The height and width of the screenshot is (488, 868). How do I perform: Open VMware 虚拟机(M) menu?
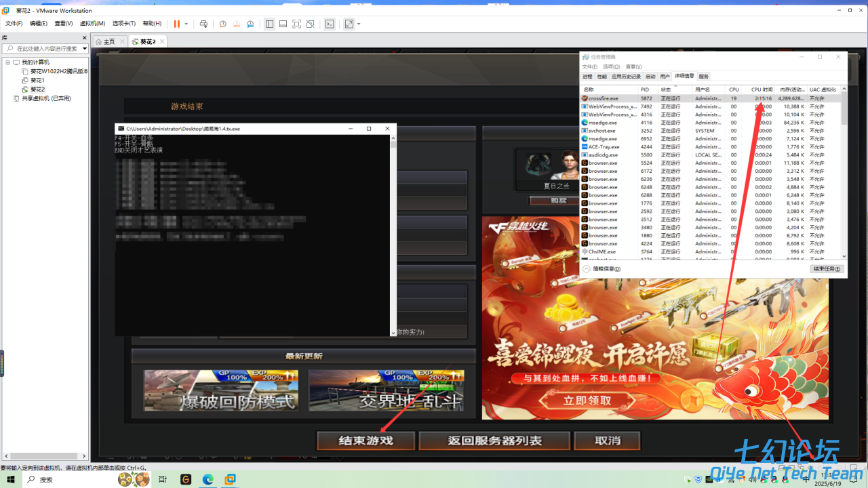[x=92, y=24]
